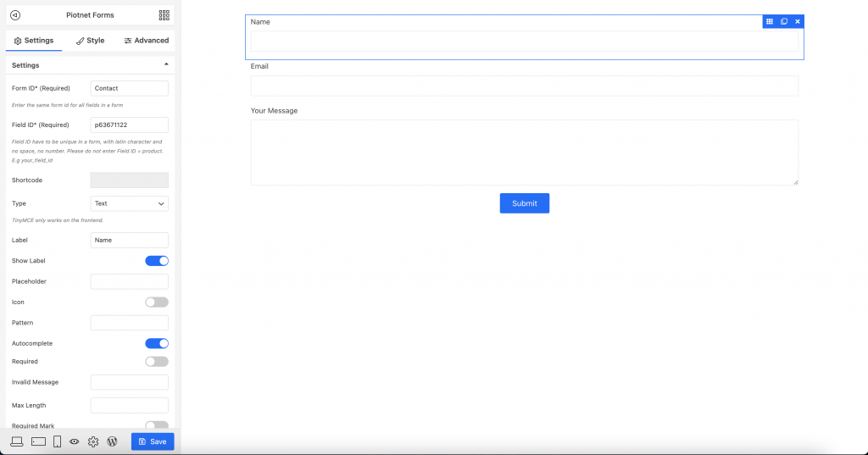Click the Shortcode field
Viewport: 868px width, 455px height.
click(130, 180)
